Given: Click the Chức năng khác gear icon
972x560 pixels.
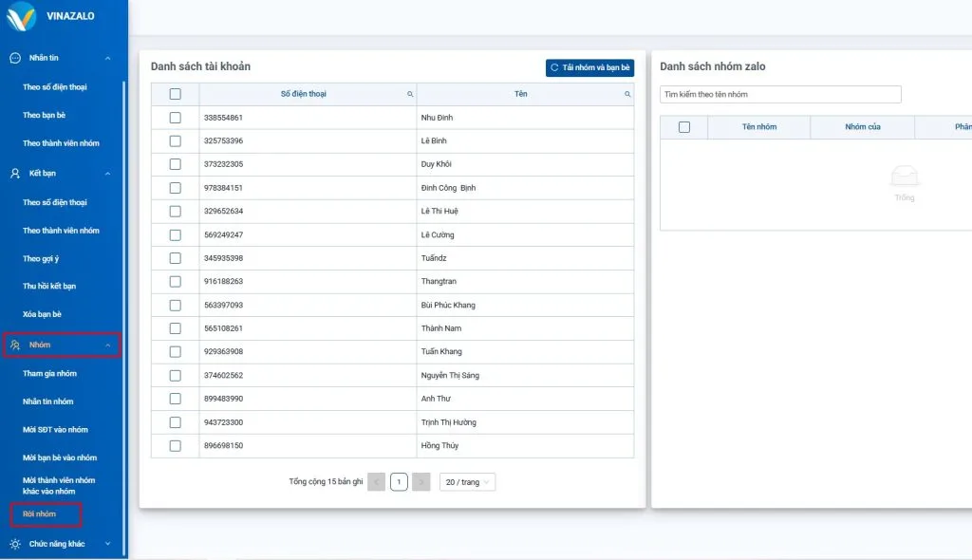Looking at the screenshot, I should (x=15, y=544).
